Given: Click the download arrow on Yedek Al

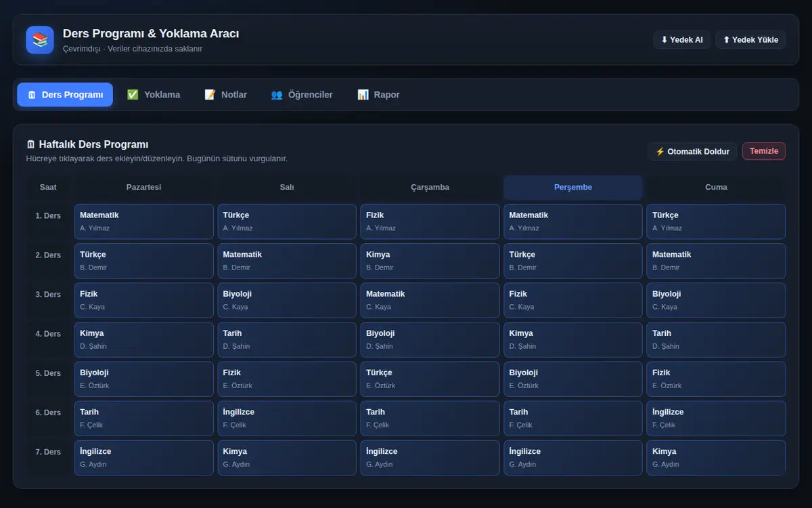Looking at the screenshot, I should tap(664, 40).
